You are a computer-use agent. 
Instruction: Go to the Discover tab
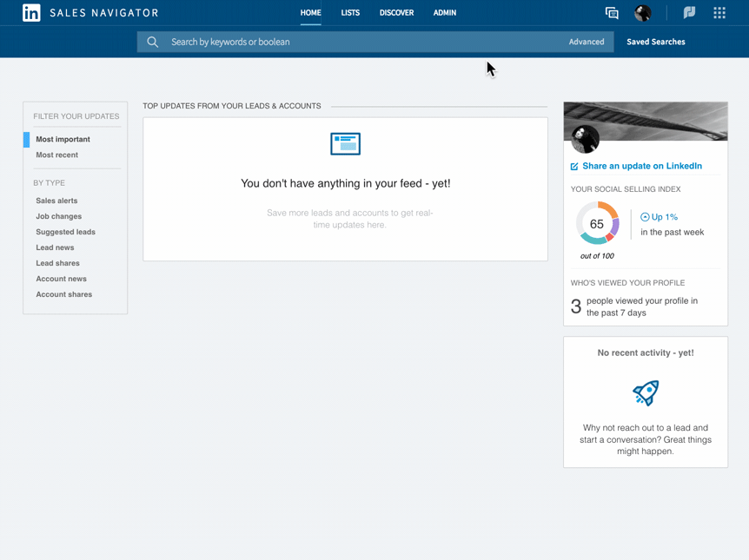396,13
